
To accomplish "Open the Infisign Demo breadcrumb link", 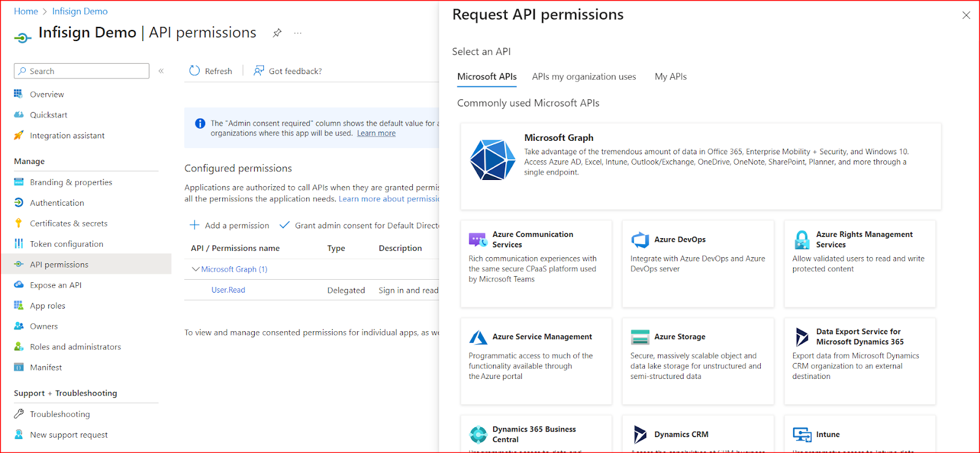I will [x=80, y=11].
